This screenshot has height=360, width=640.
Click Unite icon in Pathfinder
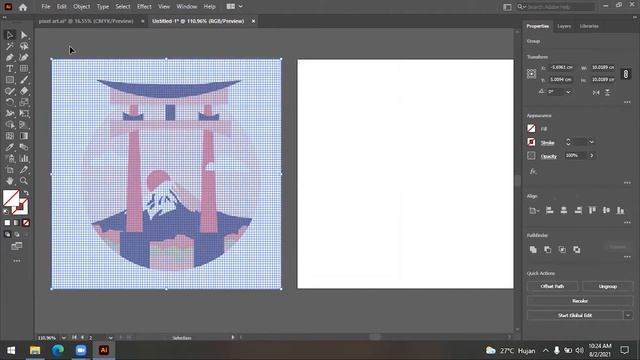click(x=533, y=249)
